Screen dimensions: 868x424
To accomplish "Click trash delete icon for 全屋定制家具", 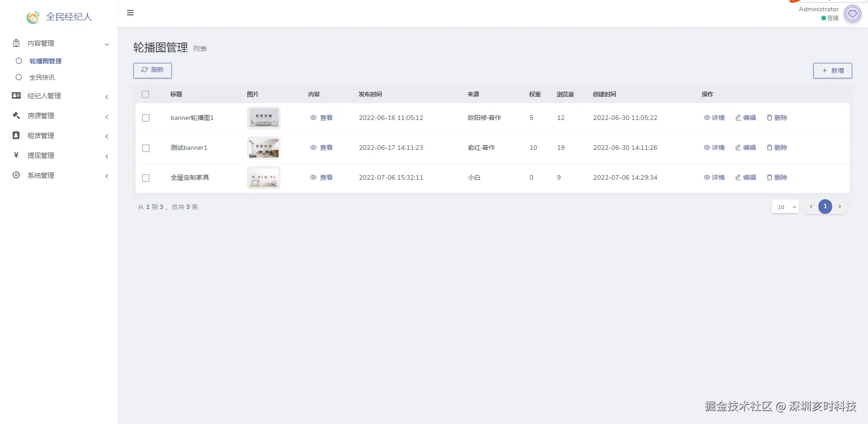I will click(769, 177).
